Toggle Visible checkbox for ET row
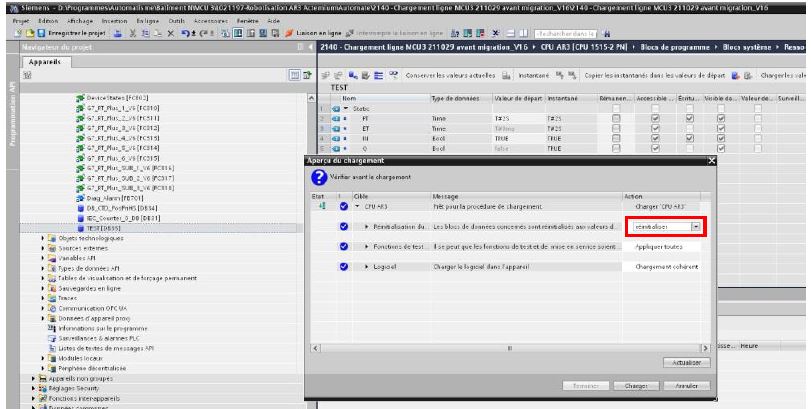This screenshot has width=811, height=409. [x=722, y=127]
